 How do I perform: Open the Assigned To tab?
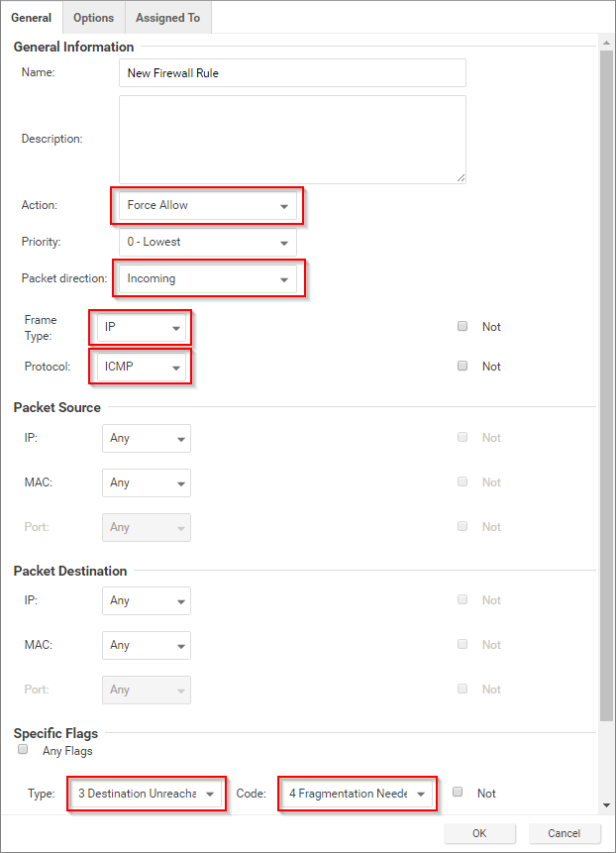tap(167, 18)
